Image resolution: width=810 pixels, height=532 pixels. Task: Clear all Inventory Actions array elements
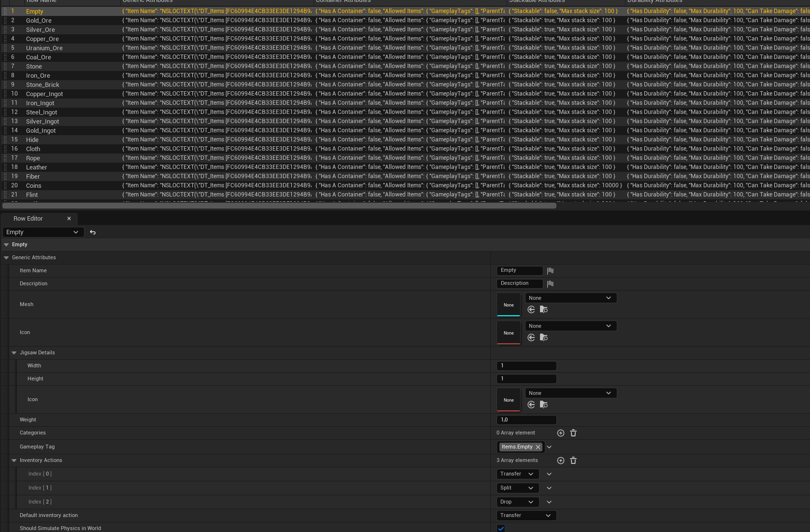[x=573, y=461]
